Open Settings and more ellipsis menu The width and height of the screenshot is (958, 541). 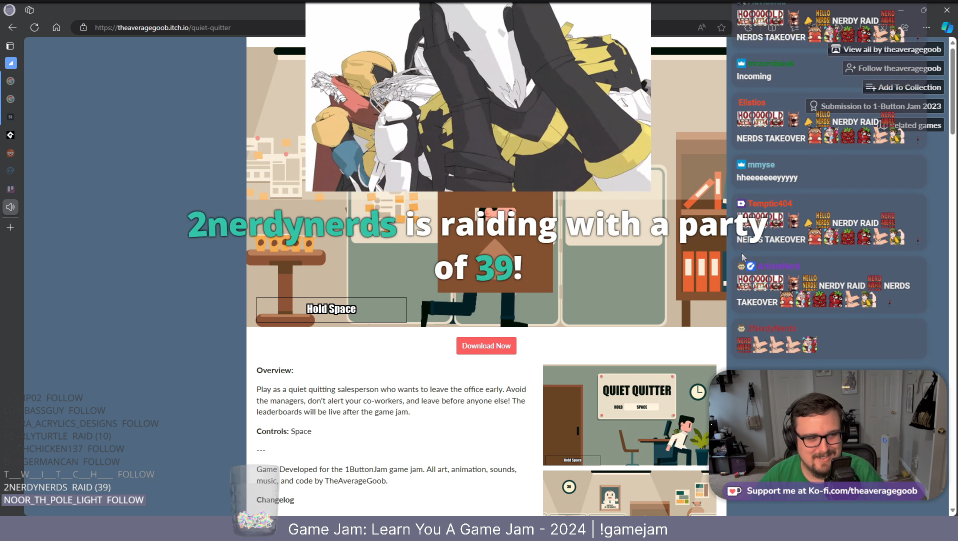pyautogui.click(x=926, y=28)
